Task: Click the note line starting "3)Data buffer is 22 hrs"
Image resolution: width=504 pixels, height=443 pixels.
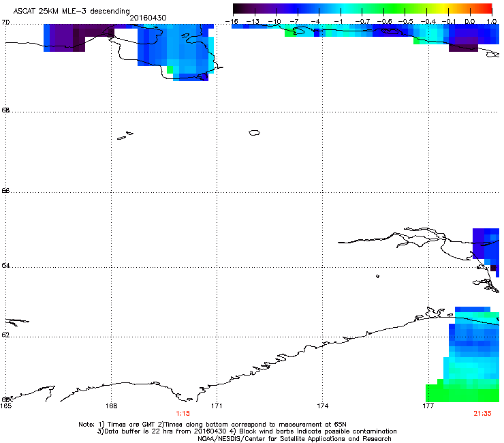Action: [247, 431]
